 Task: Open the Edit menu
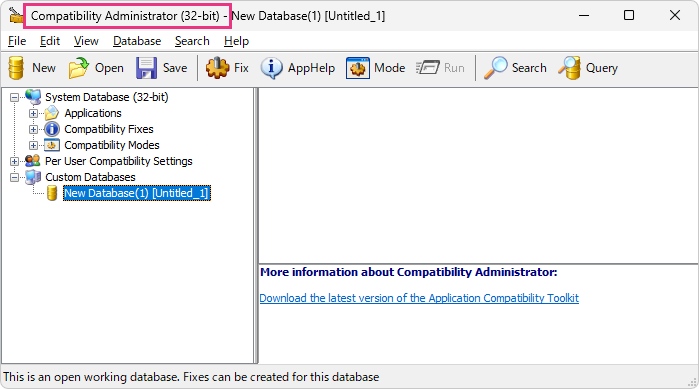(49, 41)
